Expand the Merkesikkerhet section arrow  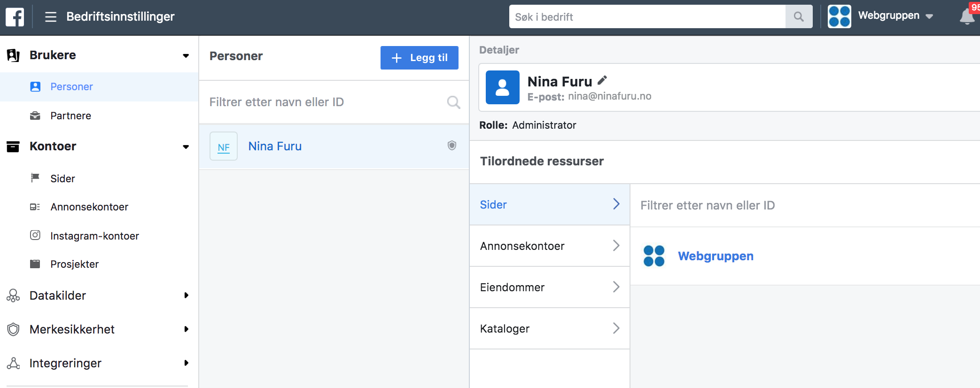(187, 329)
